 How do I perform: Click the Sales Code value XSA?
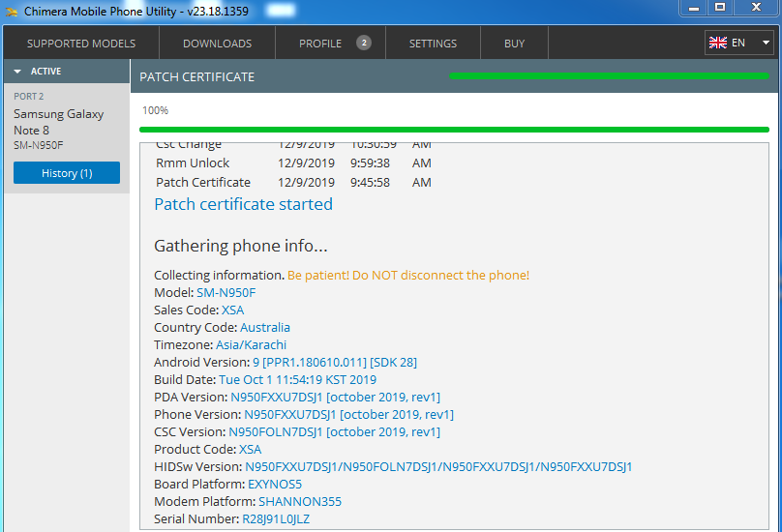[x=233, y=310]
